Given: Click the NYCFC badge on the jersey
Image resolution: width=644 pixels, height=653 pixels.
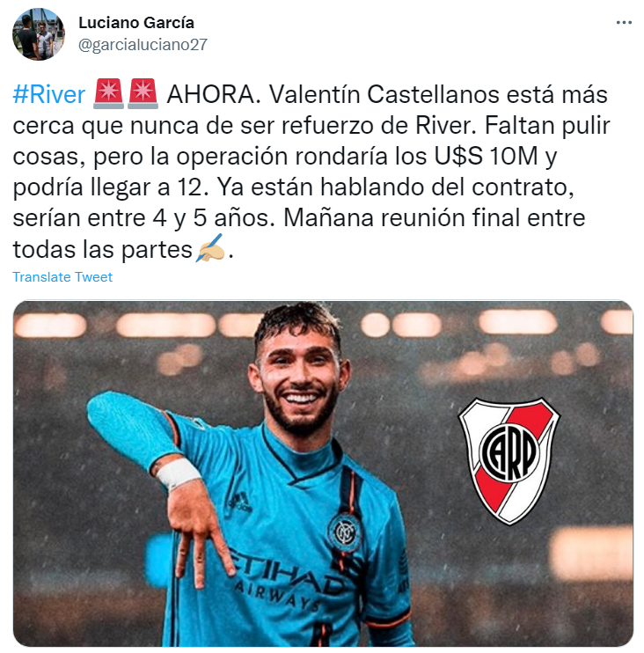Looking at the screenshot, I should (344, 532).
